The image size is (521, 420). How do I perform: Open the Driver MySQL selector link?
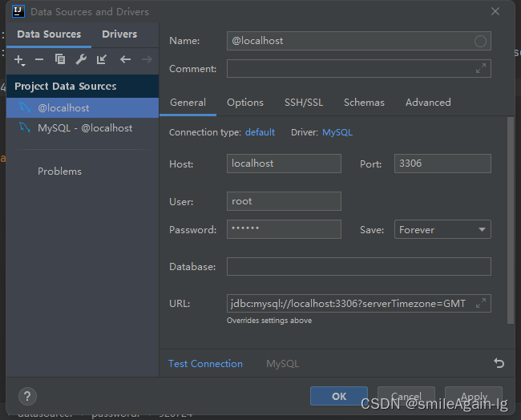click(337, 132)
